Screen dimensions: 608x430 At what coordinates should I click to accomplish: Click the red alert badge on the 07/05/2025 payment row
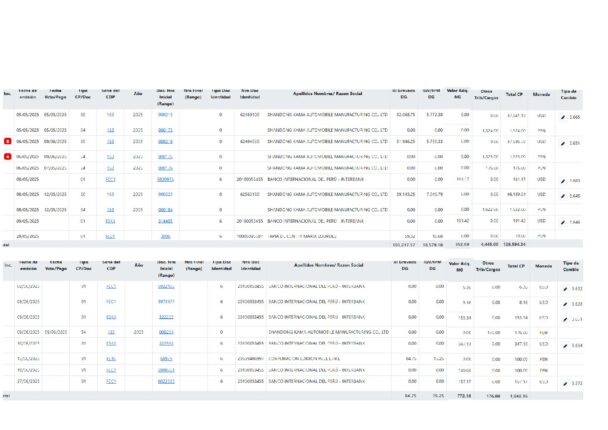coord(8,156)
